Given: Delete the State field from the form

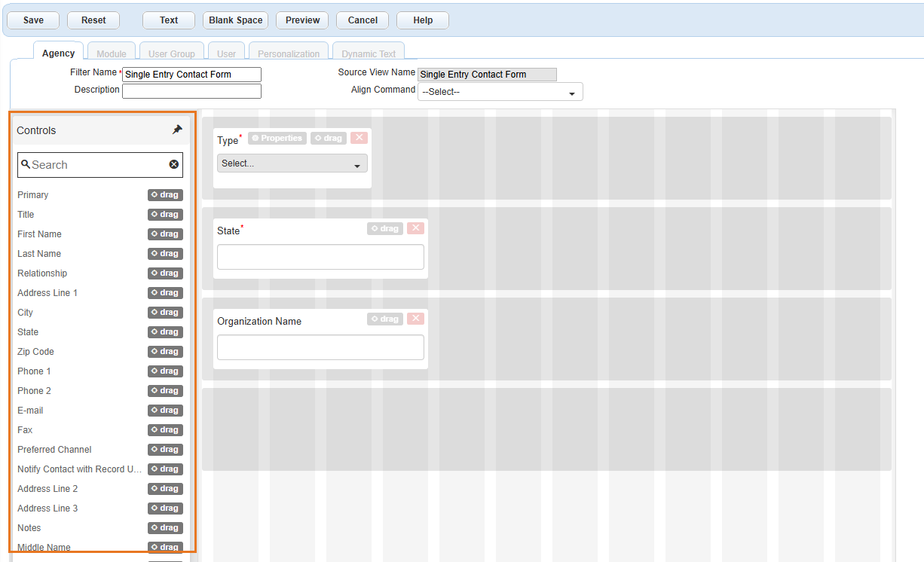Looking at the screenshot, I should [x=415, y=228].
